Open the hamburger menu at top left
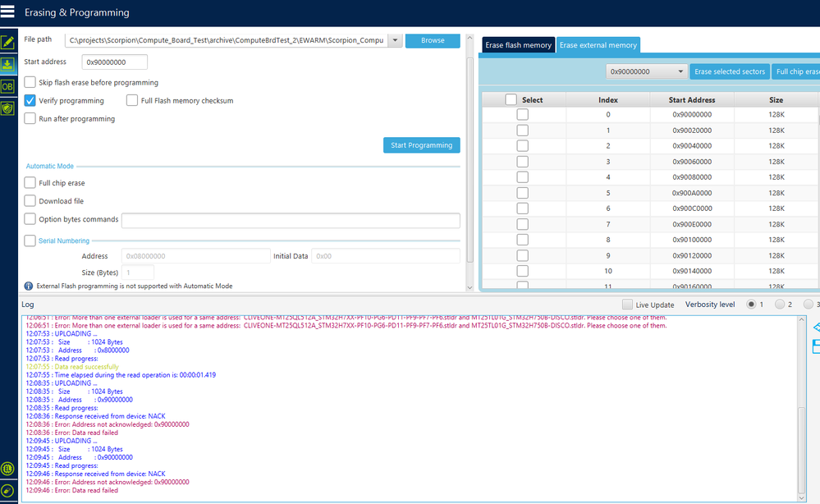The width and height of the screenshot is (820, 504). [x=9, y=11]
